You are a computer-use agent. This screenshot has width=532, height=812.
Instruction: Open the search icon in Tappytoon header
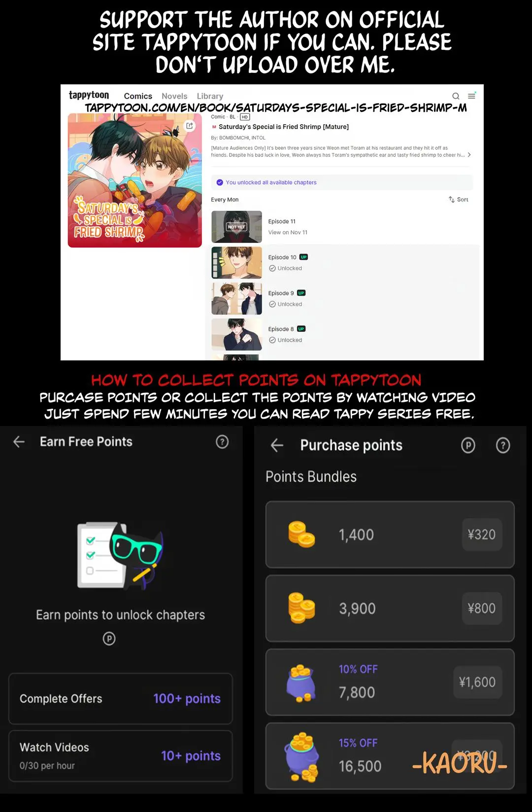pyautogui.click(x=456, y=96)
